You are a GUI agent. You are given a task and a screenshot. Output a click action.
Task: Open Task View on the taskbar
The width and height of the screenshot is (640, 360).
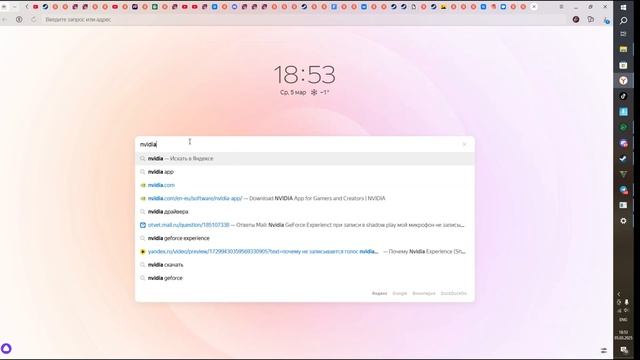pos(623,34)
